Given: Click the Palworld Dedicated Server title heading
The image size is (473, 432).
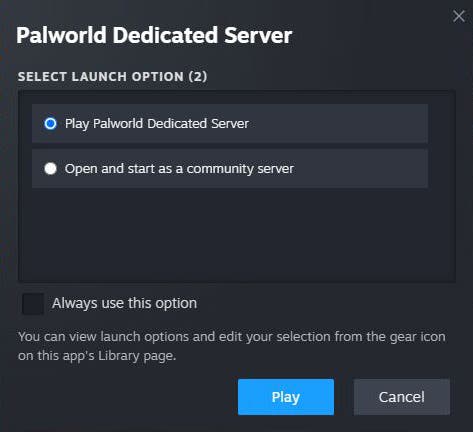Looking at the screenshot, I should coord(154,35).
